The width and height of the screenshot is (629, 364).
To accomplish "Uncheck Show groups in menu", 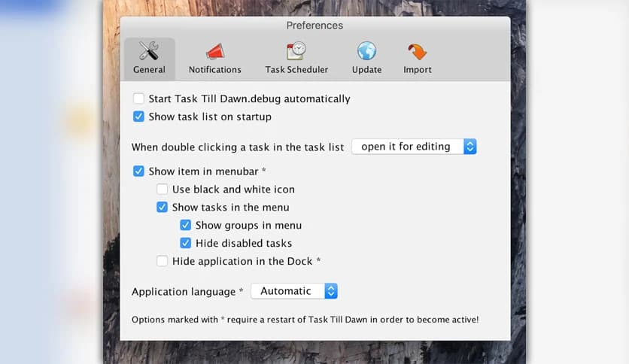I will click(186, 225).
